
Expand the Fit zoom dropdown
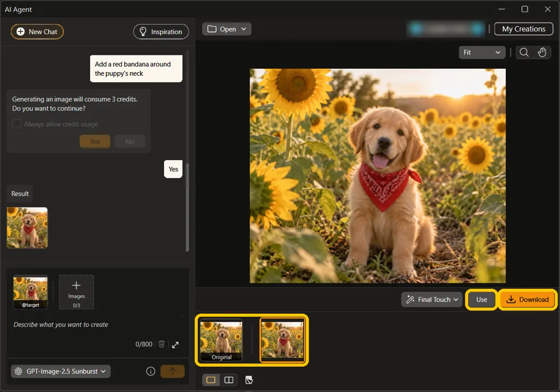(482, 53)
